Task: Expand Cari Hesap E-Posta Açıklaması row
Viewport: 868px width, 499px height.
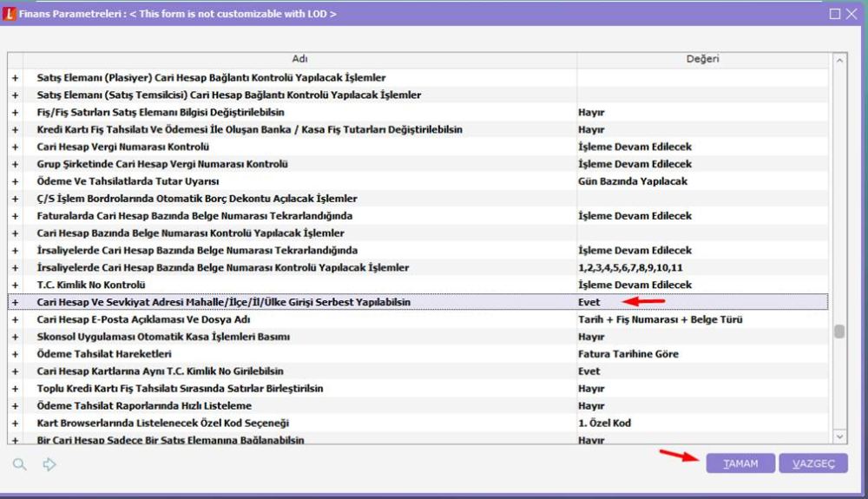Action: 15,319
